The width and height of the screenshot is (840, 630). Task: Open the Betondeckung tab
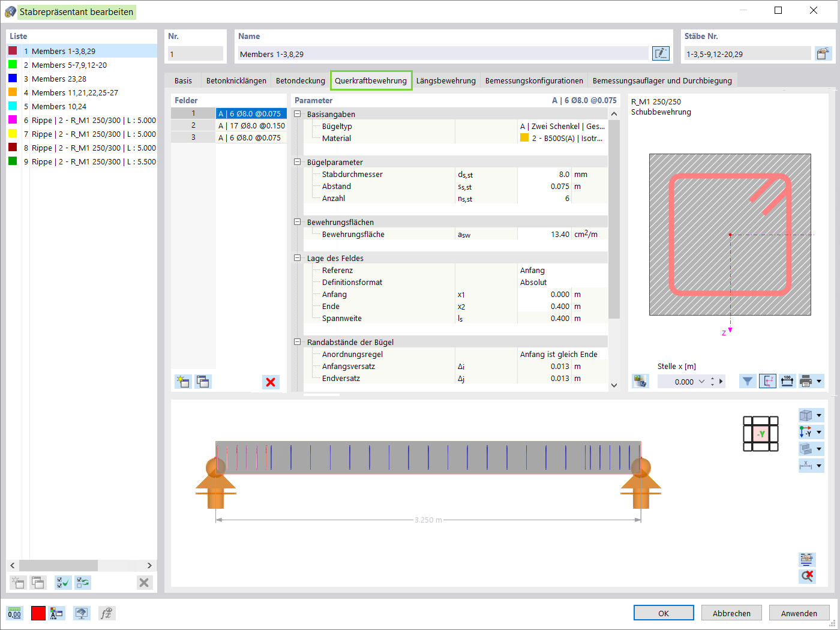coord(301,80)
